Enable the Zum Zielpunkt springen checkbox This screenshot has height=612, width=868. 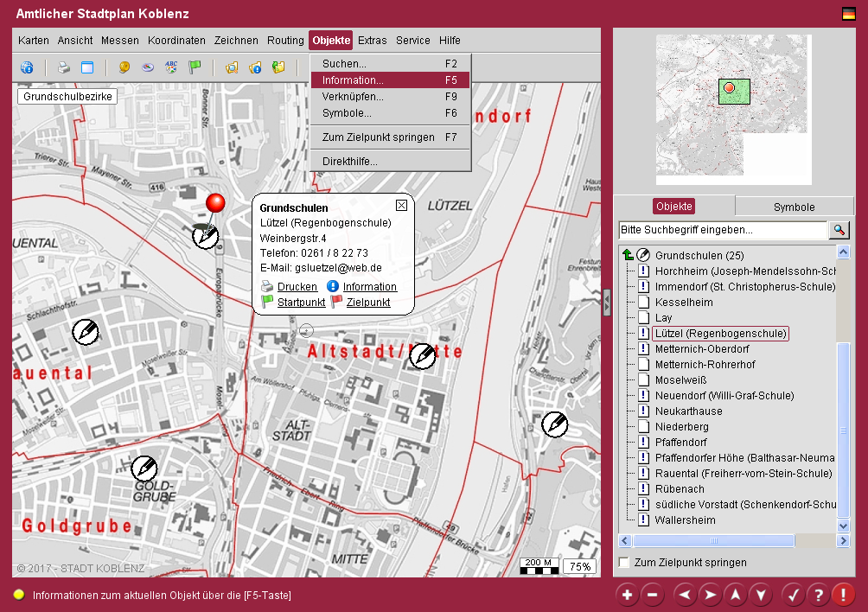tap(623, 563)
